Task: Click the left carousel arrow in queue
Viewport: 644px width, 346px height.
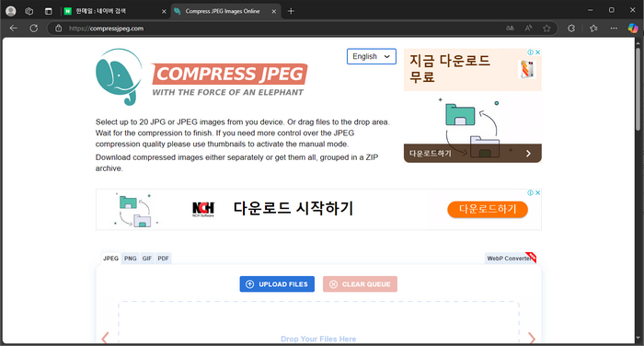Action: point(105,338)
